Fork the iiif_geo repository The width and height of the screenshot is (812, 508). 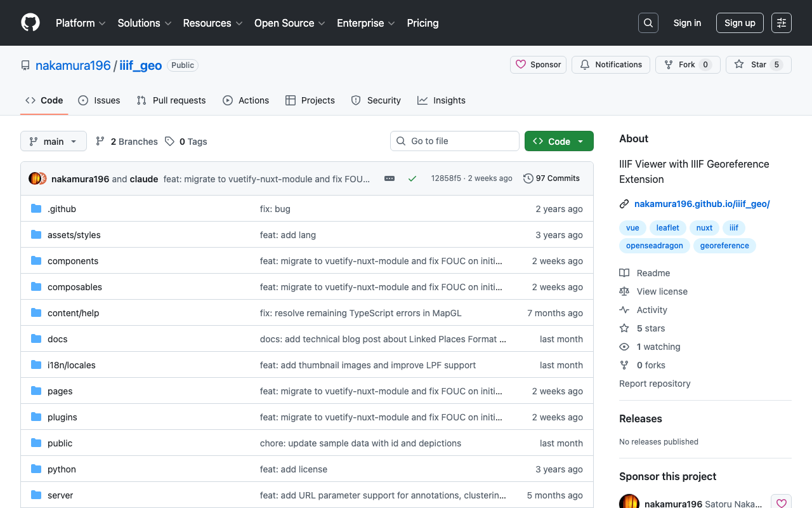pyautogui.click(x=687, y=65)
